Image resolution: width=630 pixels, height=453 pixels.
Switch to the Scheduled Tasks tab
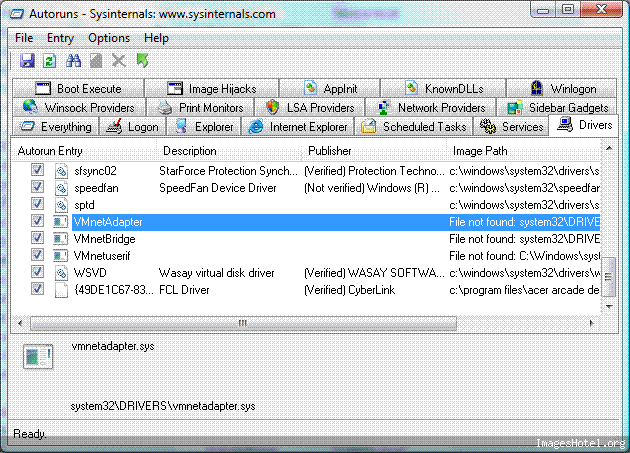coord(413,127)
